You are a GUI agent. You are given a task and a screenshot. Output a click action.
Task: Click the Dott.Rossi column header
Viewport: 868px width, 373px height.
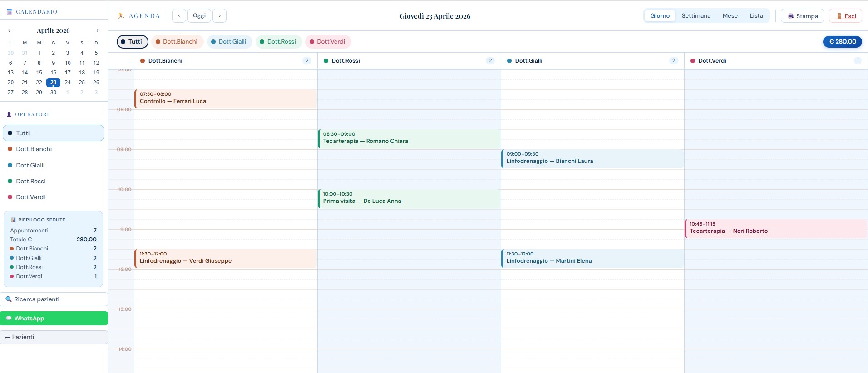pos(409,61)
